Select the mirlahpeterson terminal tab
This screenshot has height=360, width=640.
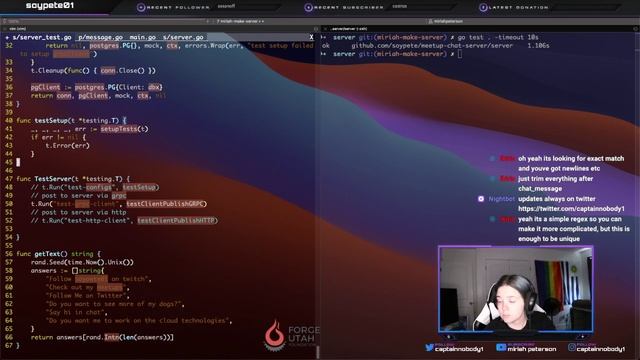pos(446,21)
